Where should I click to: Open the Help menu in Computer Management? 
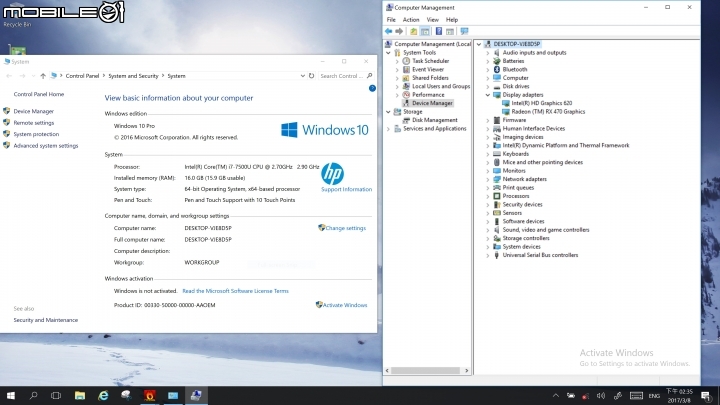(451, 20)
